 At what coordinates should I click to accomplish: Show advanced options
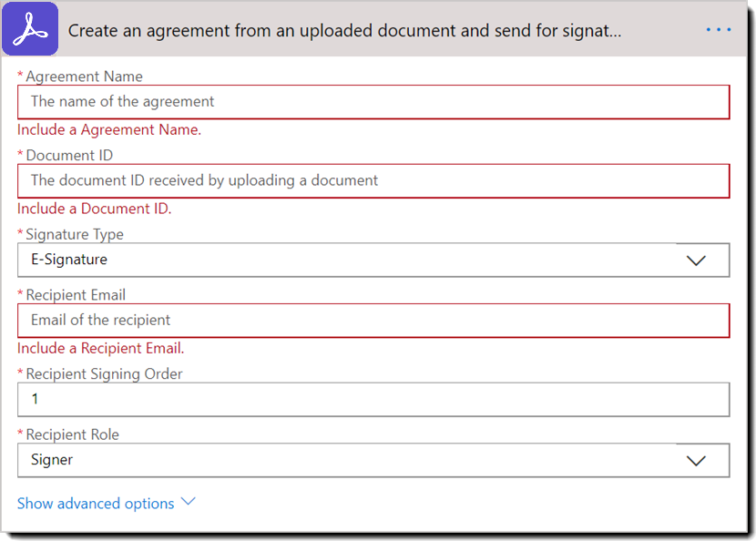(x=96, y=504)
